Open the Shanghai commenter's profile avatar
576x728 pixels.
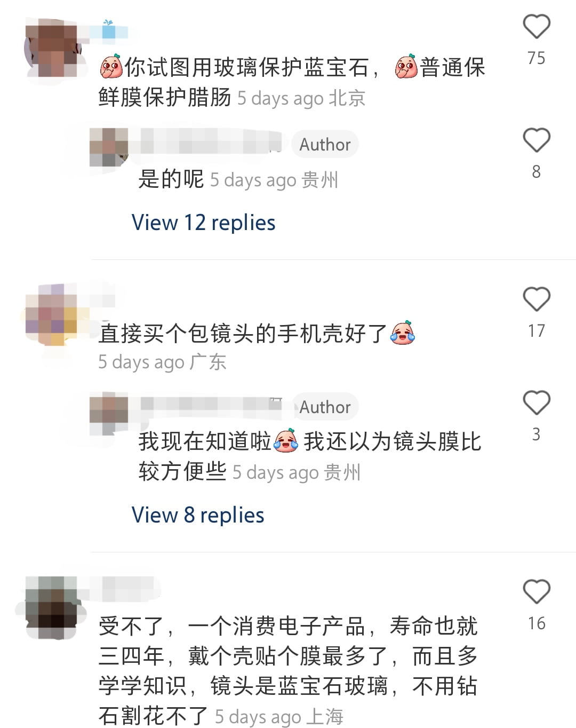pyautogui.click(x=52, y=607)
